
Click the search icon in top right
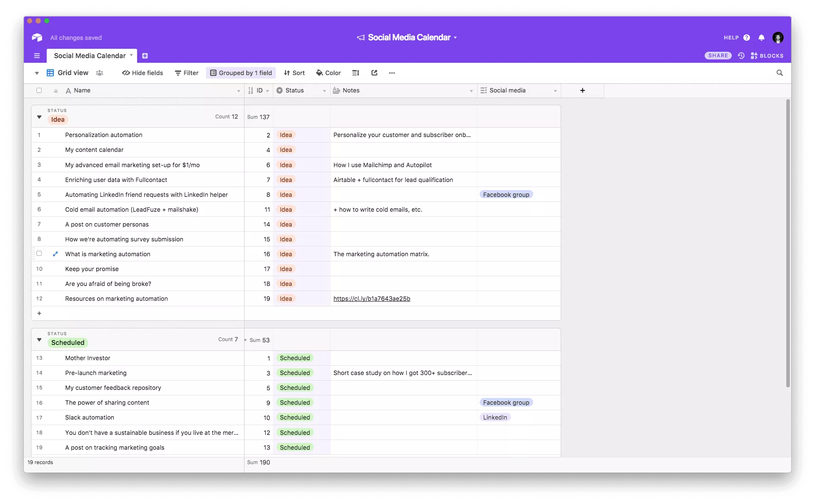click(x=780, y=73)
